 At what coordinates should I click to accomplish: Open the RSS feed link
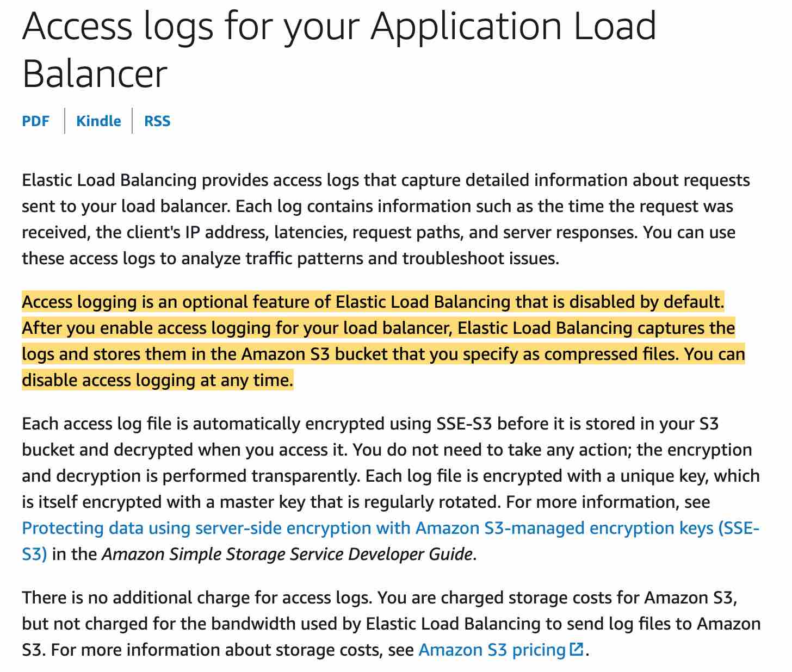click(x=157, y=121)
